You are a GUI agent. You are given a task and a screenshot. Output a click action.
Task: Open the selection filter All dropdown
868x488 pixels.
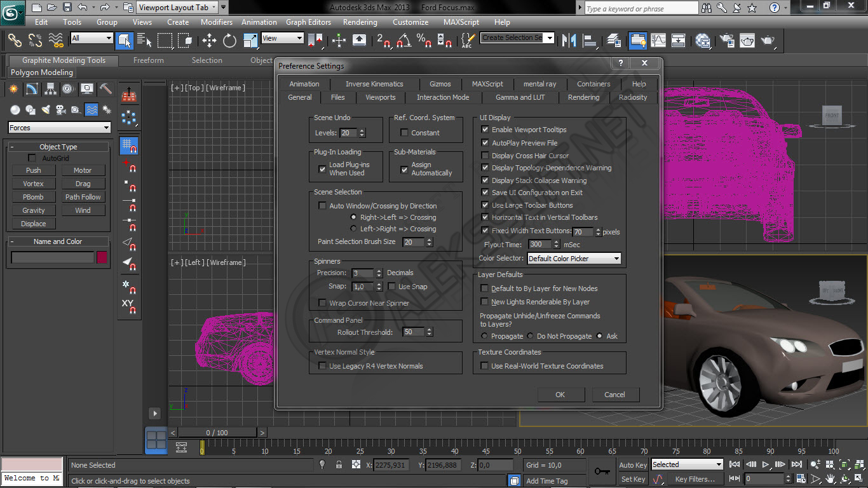point(92,38)
